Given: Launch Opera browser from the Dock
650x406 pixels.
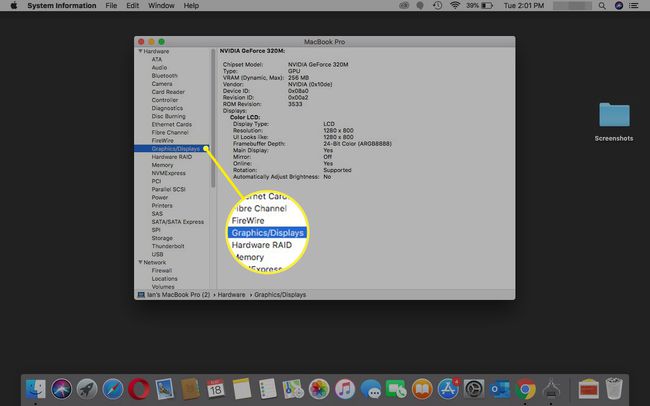Looking at the screenshot, I should [x=138, y=389].
